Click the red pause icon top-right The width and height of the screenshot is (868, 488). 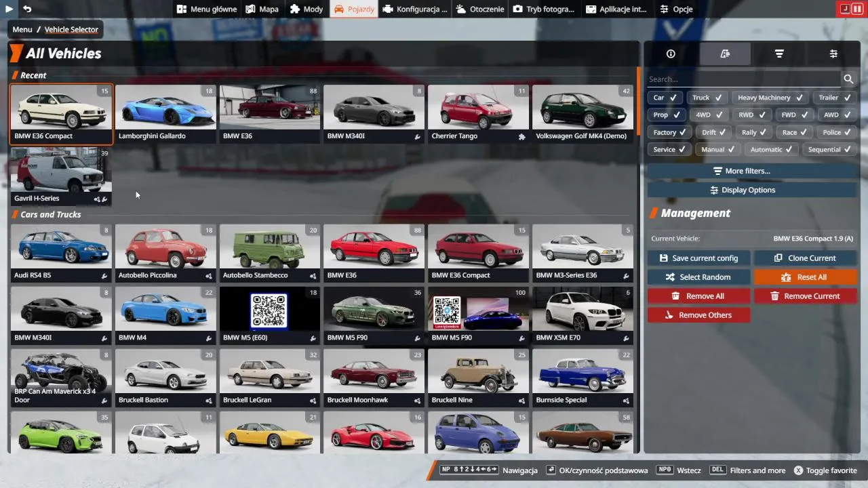[x=857, y=9]
